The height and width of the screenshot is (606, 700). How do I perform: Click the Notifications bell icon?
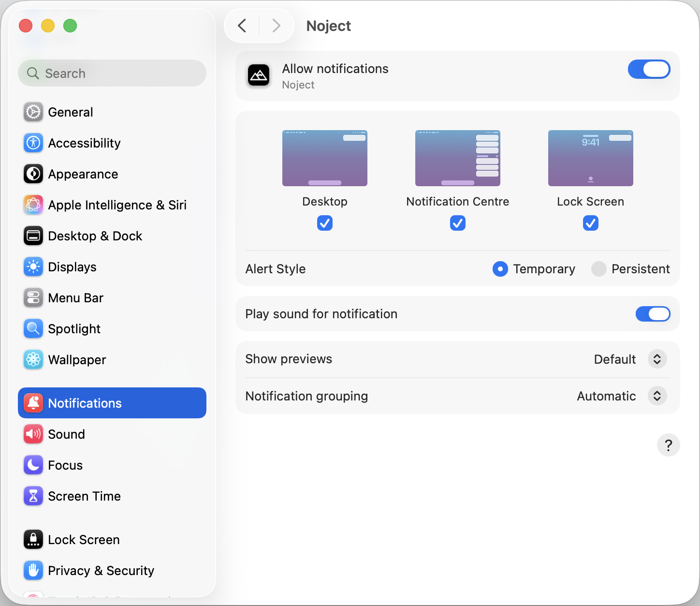pos(33,403)
